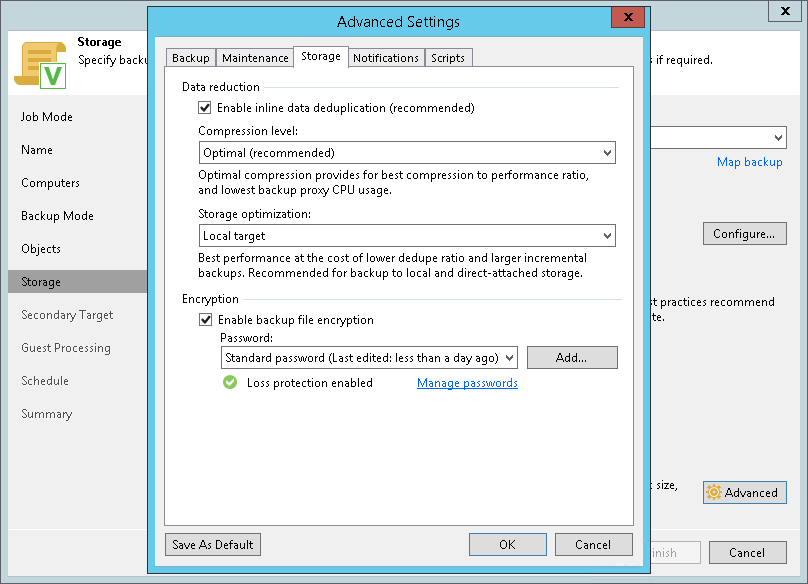Click the Veeam job wizard icon
This screenshot has height=584, width=808.
coord(39,64)
